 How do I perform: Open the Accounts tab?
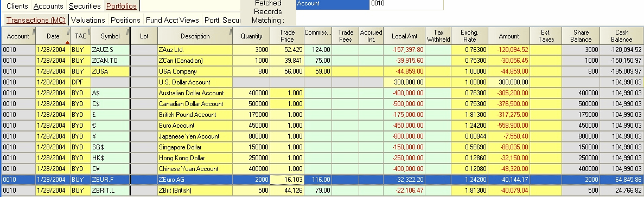point(48,6)
